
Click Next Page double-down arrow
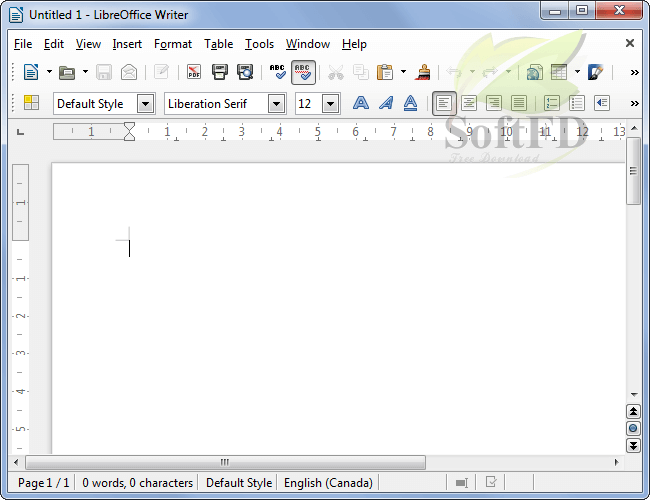tap(633, 446)
